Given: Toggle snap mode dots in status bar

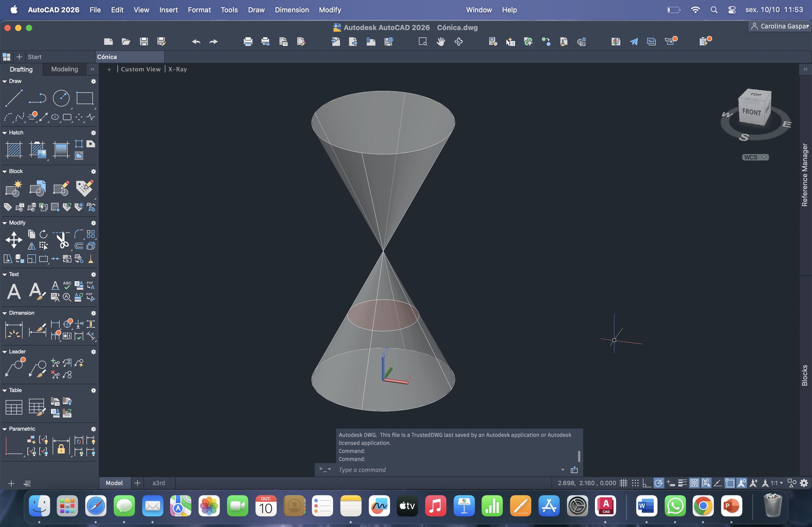Looking at the screenshot, I should click(635, 483).
